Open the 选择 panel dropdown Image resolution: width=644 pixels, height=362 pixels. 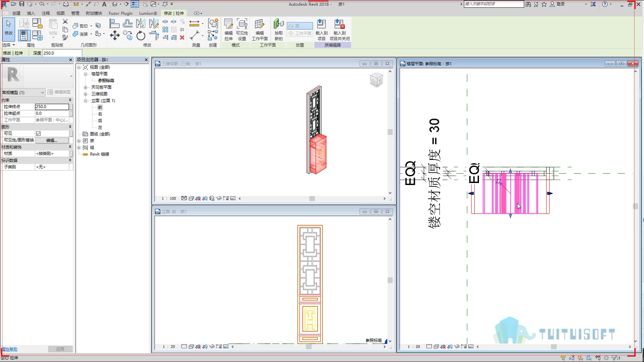[x=9, y=45]
